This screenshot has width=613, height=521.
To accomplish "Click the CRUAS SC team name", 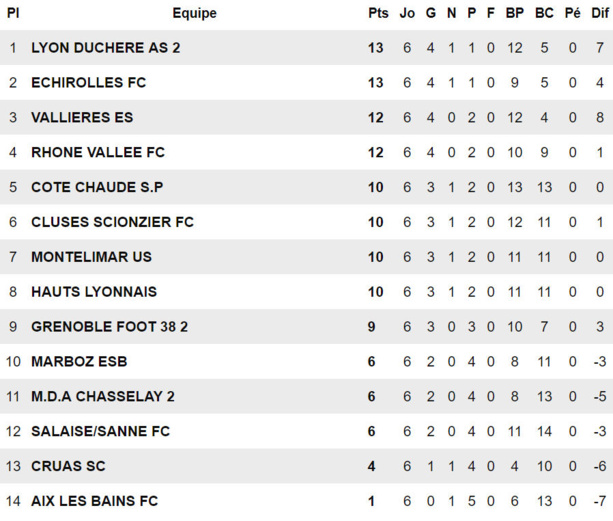I will click(x=68, y=466).
